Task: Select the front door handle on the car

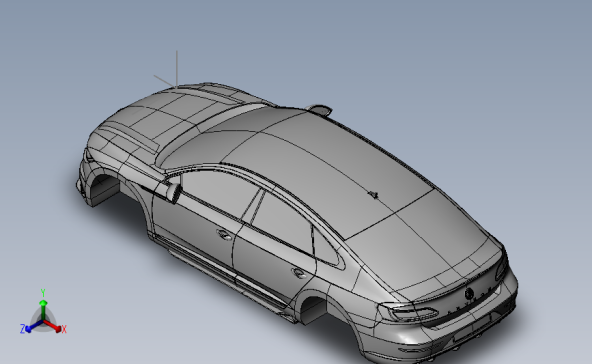Action: coord(224,235)
